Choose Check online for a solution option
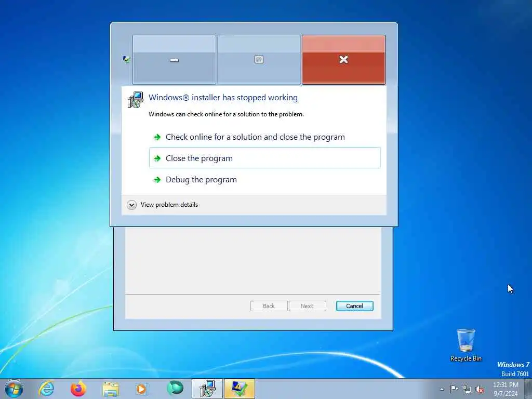The height and width of the screenshot is (399, 532). pyautogui.click(x=264, y=137)
